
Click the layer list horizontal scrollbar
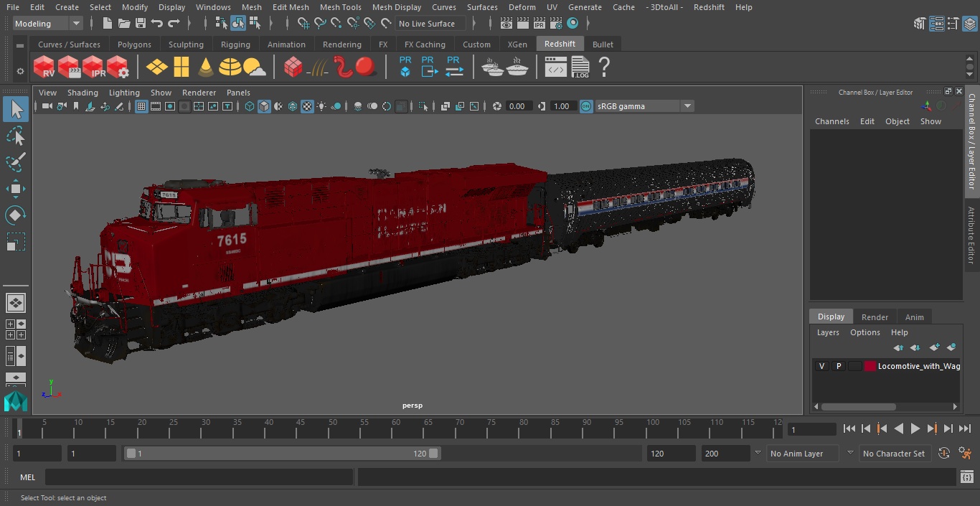click(x=859, y=406)
